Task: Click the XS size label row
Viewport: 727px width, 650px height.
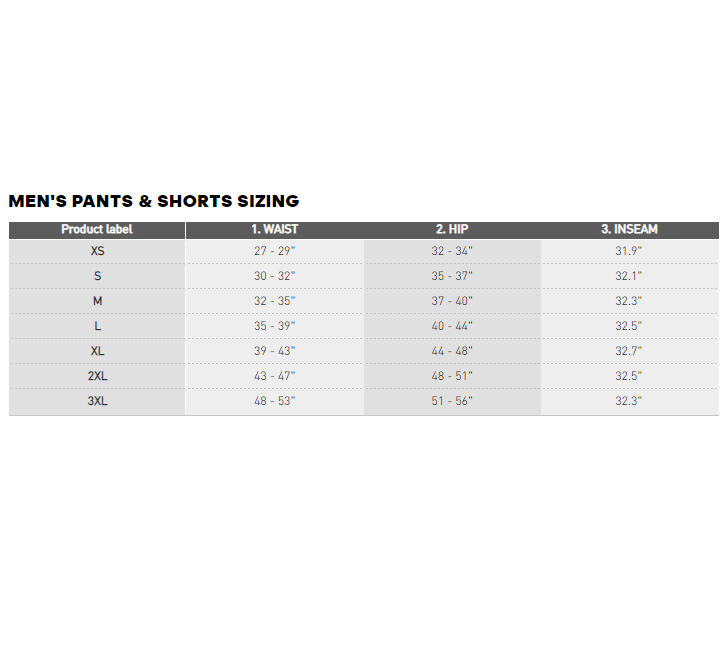Action: [x=97, y=251]
